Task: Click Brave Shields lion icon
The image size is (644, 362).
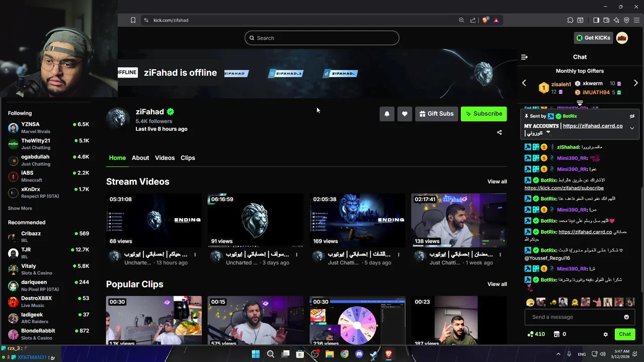Action: coord(485,20)
